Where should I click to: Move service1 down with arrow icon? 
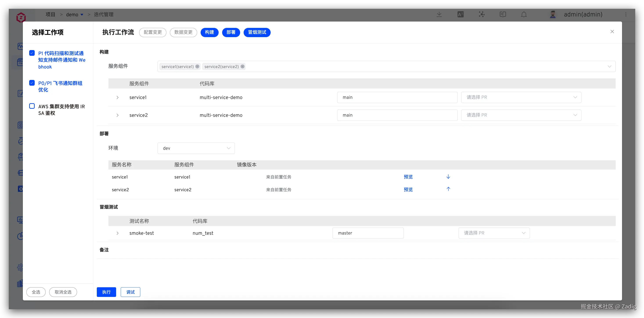448,177
